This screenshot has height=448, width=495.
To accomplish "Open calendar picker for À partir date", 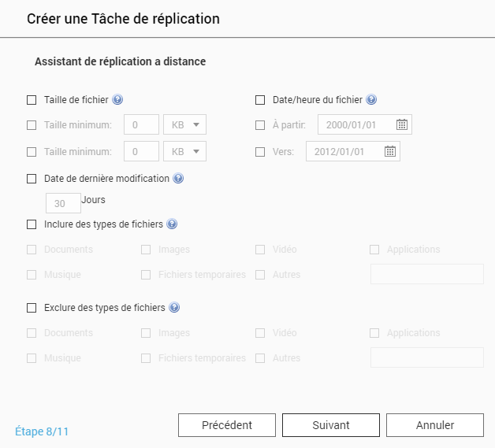I will click(x=402, y=124).
